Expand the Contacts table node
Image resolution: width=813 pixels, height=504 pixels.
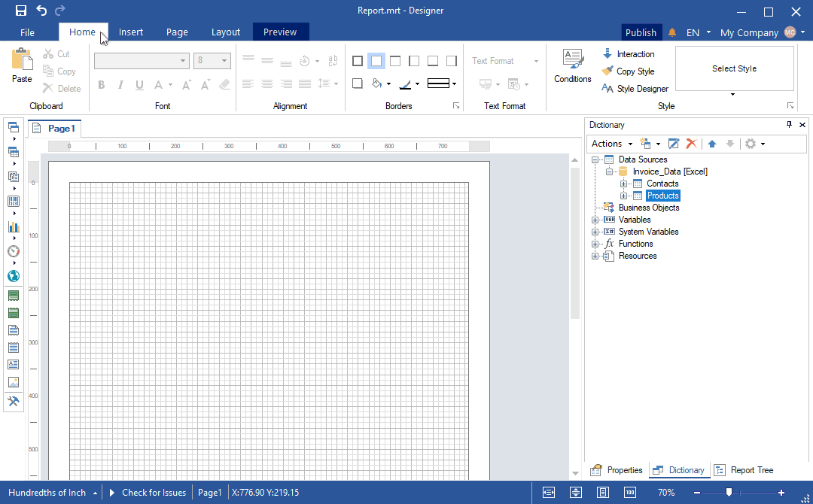tap(624, 184)
